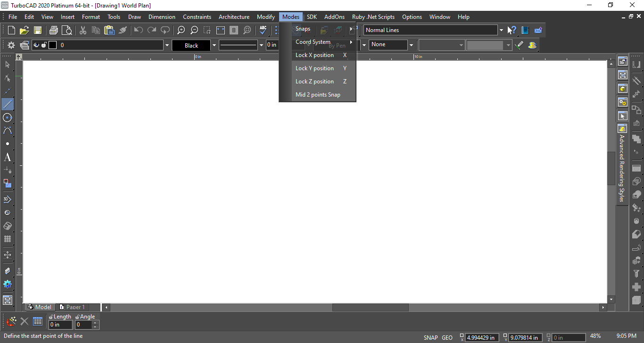Zoom in with the magnifier plus icon
The height and width of the screenshot is (343, 644).
181,30
